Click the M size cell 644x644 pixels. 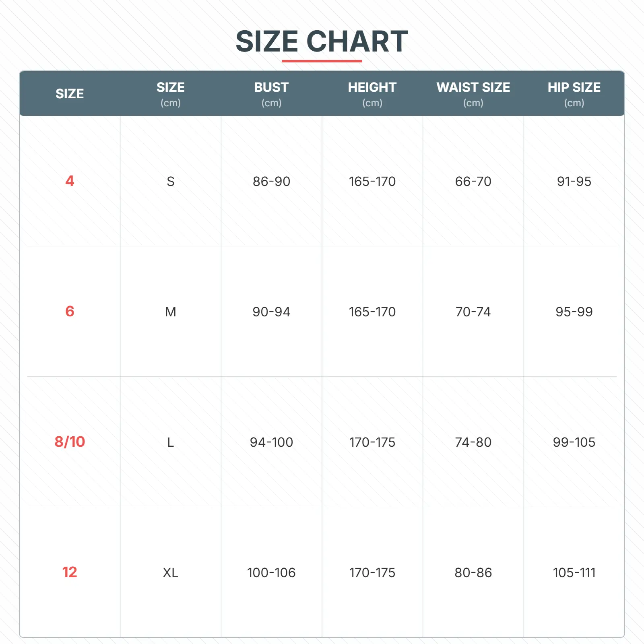171,312
